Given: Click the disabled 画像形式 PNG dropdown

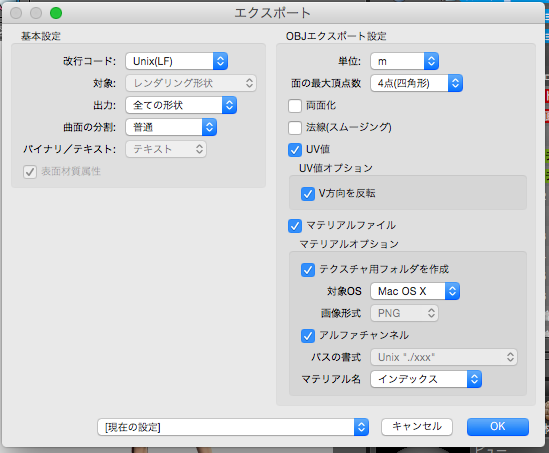Looking at the screenshot, I should 404,313.
